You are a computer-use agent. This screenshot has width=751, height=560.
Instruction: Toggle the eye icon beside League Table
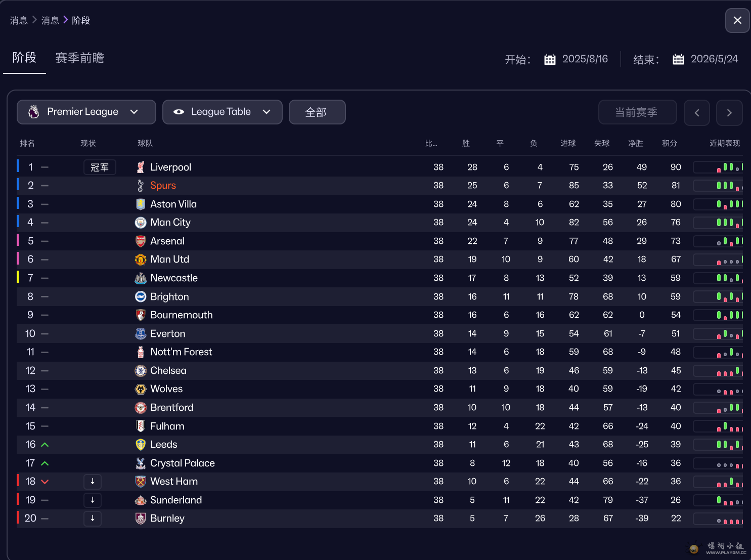click(x=179, y=112)
